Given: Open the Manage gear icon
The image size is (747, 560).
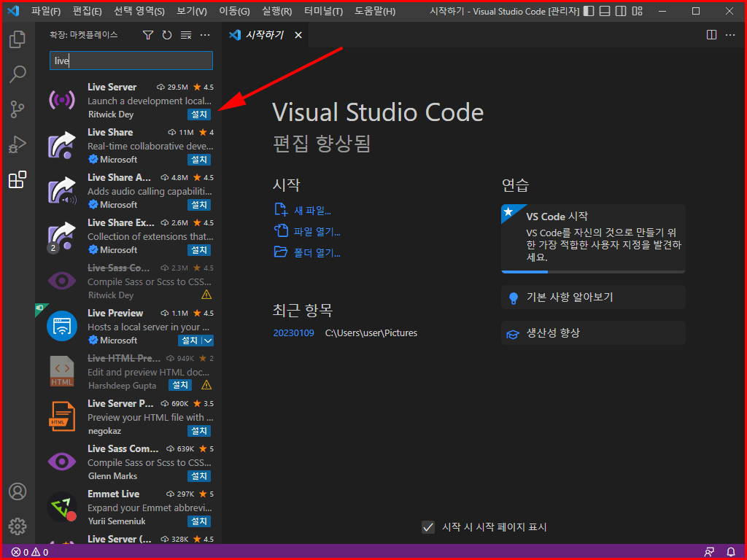Looking at the screenshot, I should [x=18, y=526].
